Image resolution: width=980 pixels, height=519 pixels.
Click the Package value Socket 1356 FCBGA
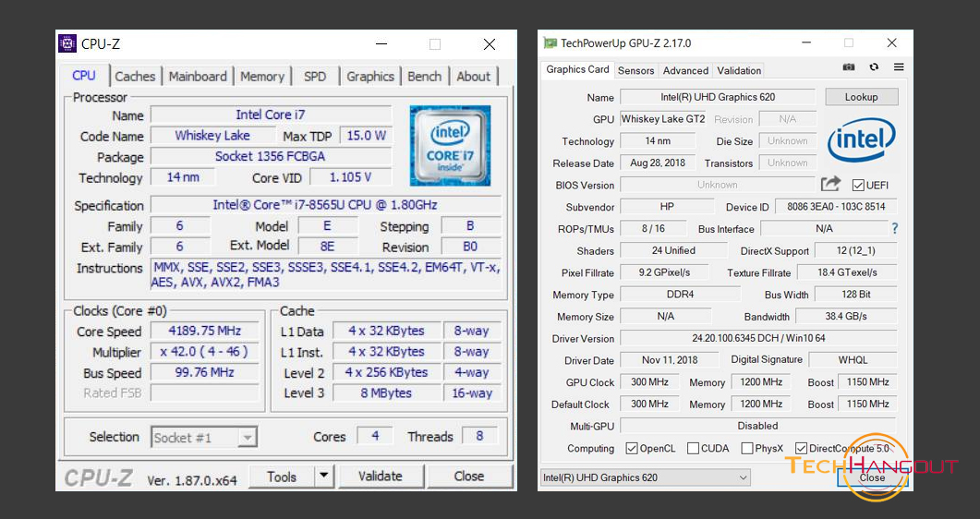(271, 156)
